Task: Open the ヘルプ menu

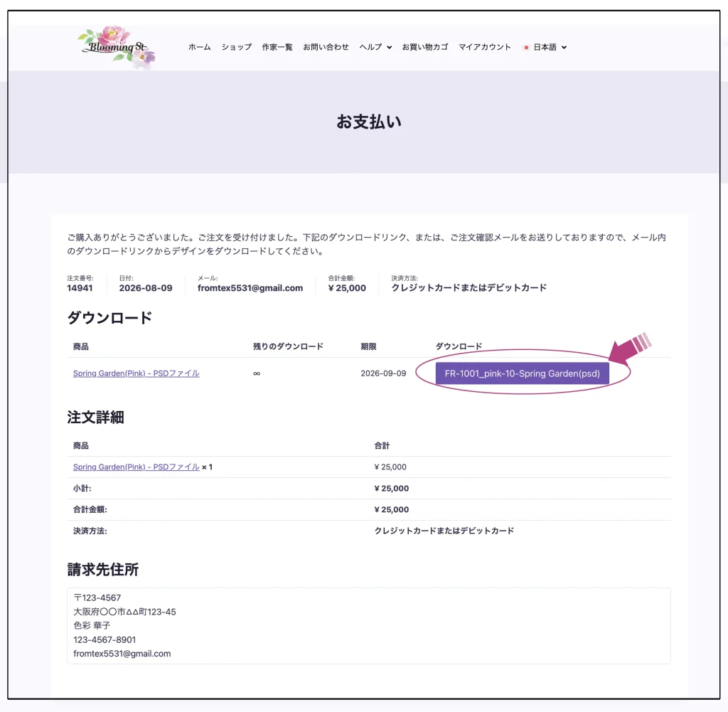Action: coord(370,47)
